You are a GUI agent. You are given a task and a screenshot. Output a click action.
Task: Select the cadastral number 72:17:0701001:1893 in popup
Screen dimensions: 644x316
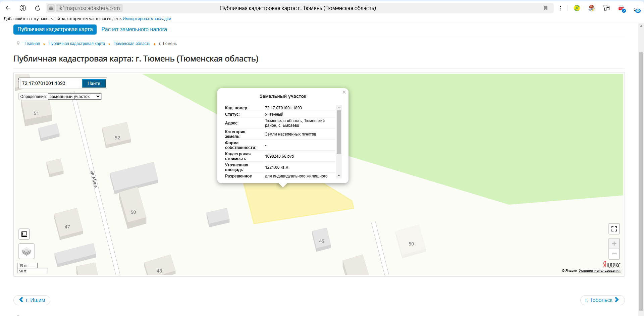click(283, 108)
